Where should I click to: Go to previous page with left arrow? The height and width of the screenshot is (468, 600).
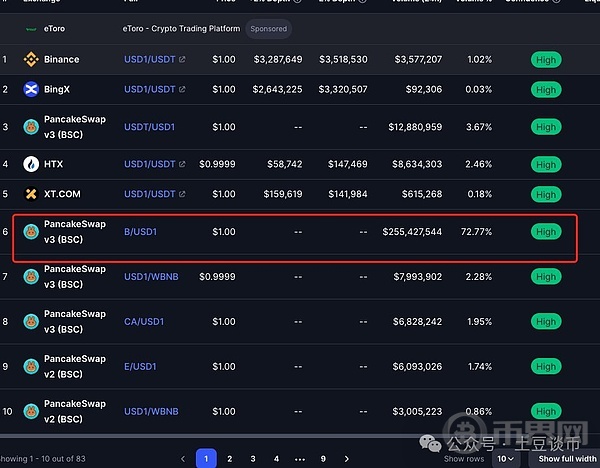point(183,458)
